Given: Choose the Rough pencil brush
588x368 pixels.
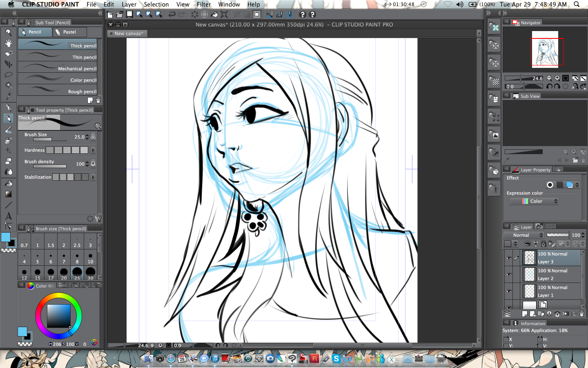Looking at the screenshot, I should [x=58, y=90].
